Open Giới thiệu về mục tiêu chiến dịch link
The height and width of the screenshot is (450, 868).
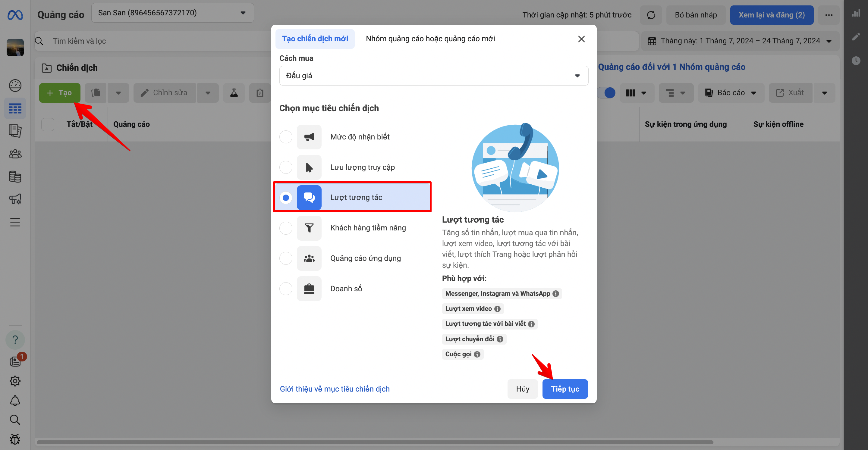tap(334, 389)
